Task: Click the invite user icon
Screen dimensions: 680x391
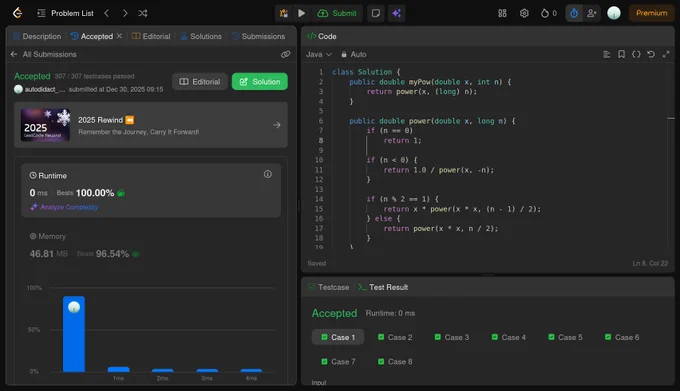Action: click(x=592, y=13)
